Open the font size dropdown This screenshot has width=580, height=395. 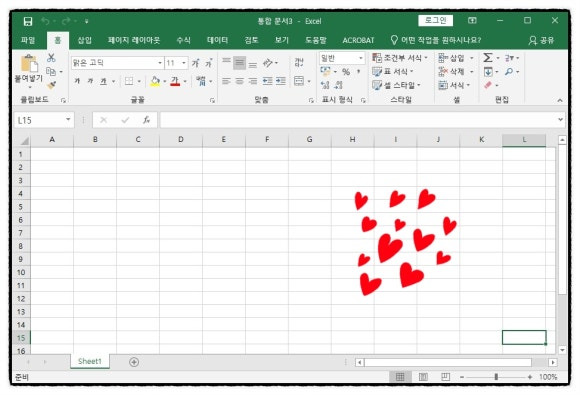point(184,63)
